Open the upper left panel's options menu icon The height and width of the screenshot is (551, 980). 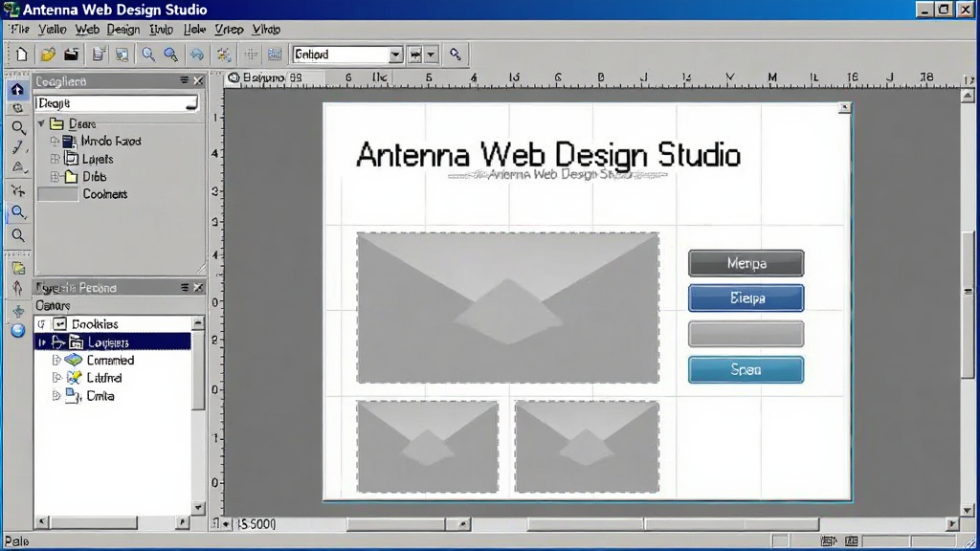(185, 80)
